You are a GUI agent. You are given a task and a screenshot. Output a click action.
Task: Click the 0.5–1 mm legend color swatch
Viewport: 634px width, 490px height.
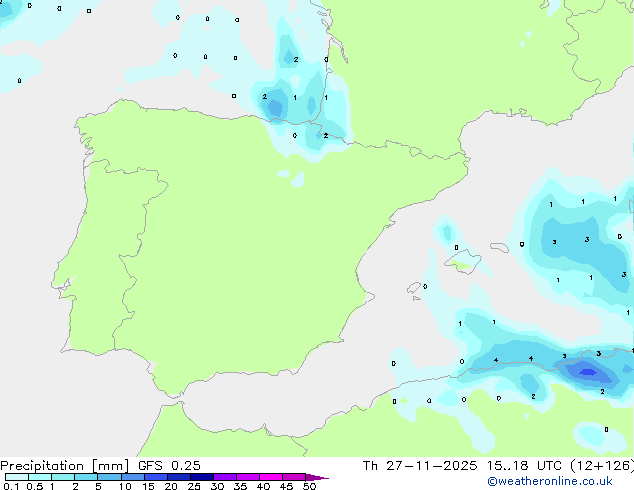[40, 477]
